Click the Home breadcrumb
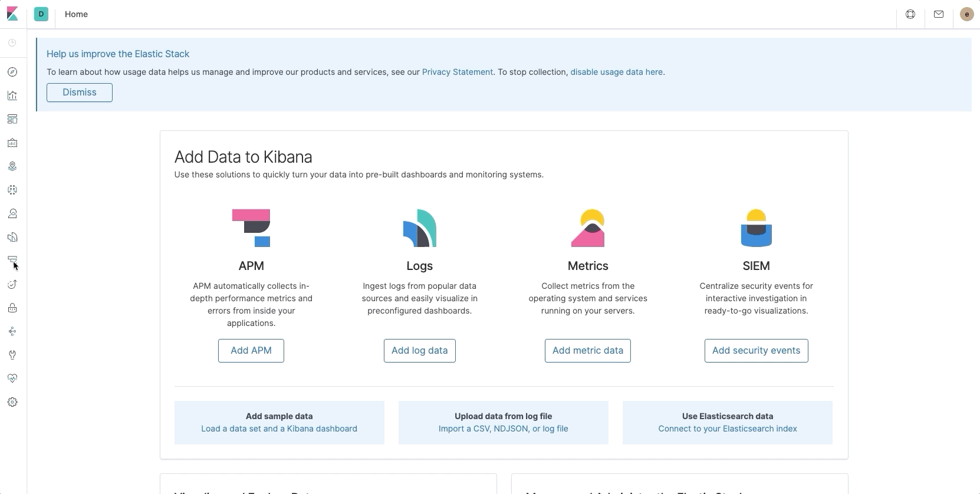This screenshot has height=494, width=980. point(76,14)
